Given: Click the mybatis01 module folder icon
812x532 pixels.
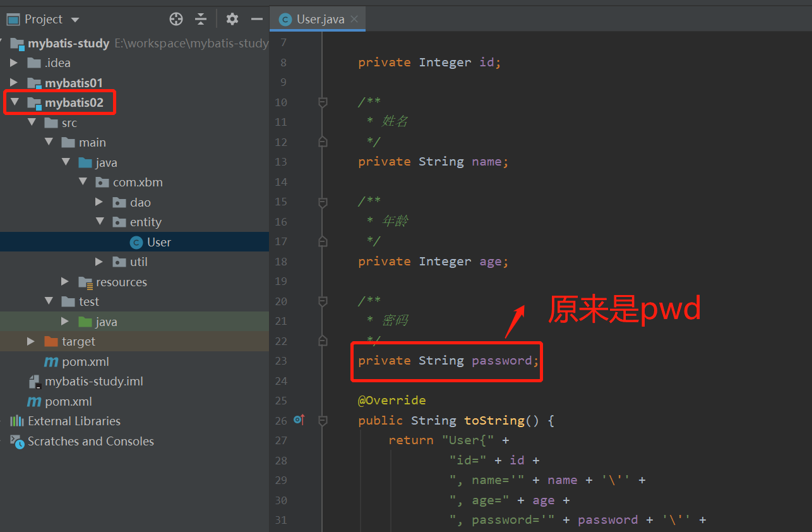Looking at the screenshot, I should [x=34, y=83].
